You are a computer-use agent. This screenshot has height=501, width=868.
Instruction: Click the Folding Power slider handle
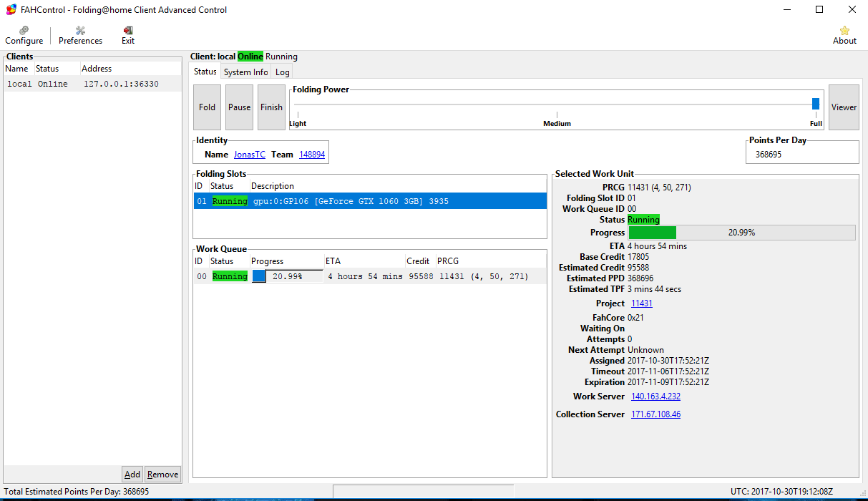click(816, 104)
